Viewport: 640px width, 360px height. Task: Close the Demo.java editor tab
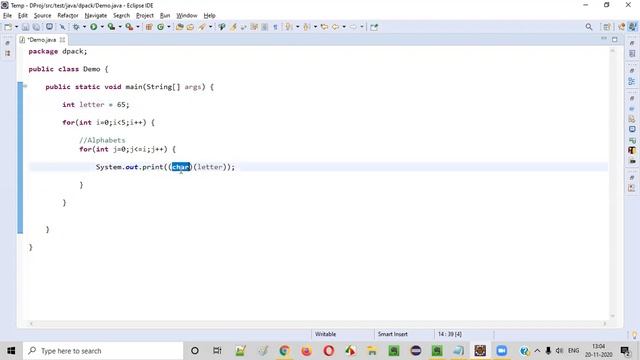click(x=62, y=40)
